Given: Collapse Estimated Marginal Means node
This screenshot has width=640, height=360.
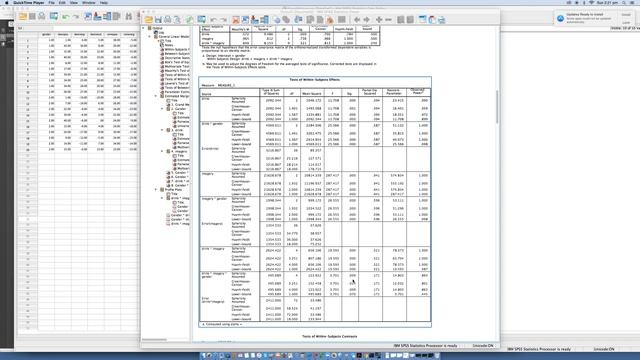Looking at the screenshot, I should tap(156, 96).
